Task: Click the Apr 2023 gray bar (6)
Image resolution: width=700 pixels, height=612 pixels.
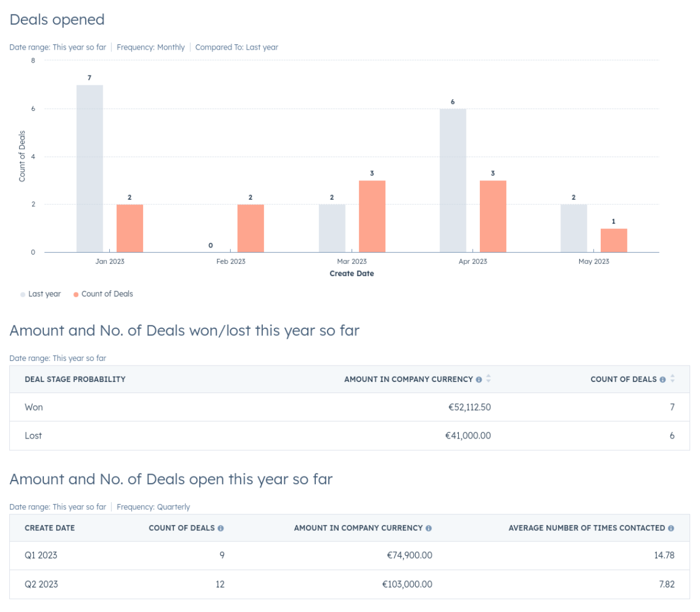Action: pos(453,181)
